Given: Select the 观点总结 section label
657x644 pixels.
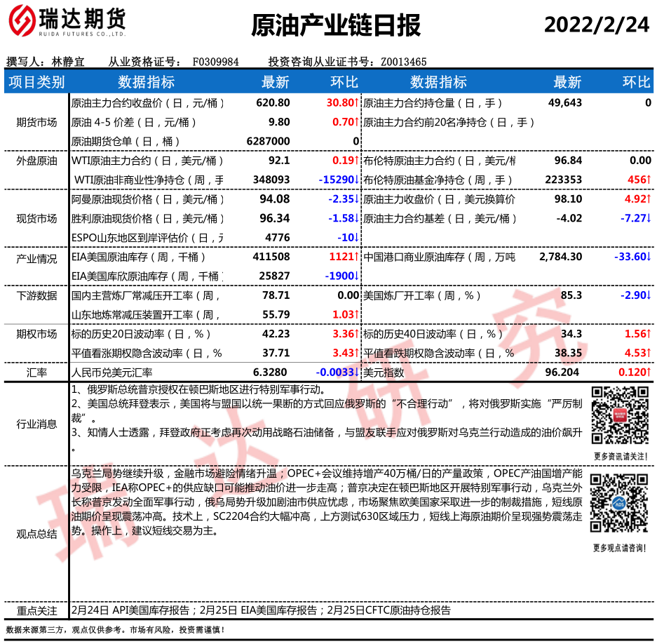Looking at the screenshot, I should click(x=36, y=534).
